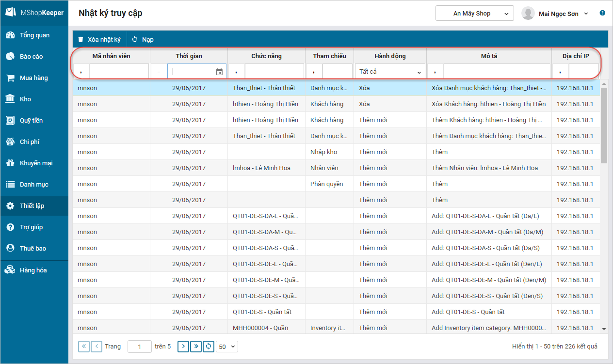This screenshot has height=364, width=613.
Task: Click the page number input field
Action: [140, 347]
